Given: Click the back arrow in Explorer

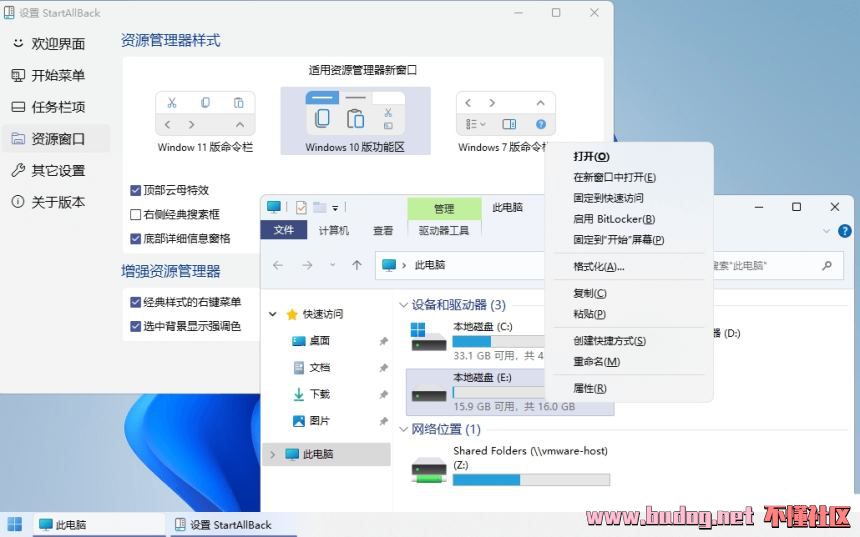Looking at the screenshot, I should pyautogui.click(x=278, y=265).
